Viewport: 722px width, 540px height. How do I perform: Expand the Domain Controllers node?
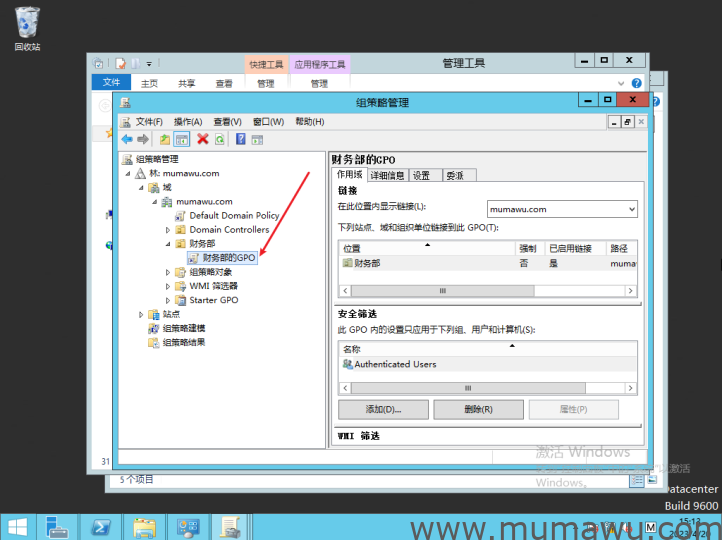tap(168, 230)
